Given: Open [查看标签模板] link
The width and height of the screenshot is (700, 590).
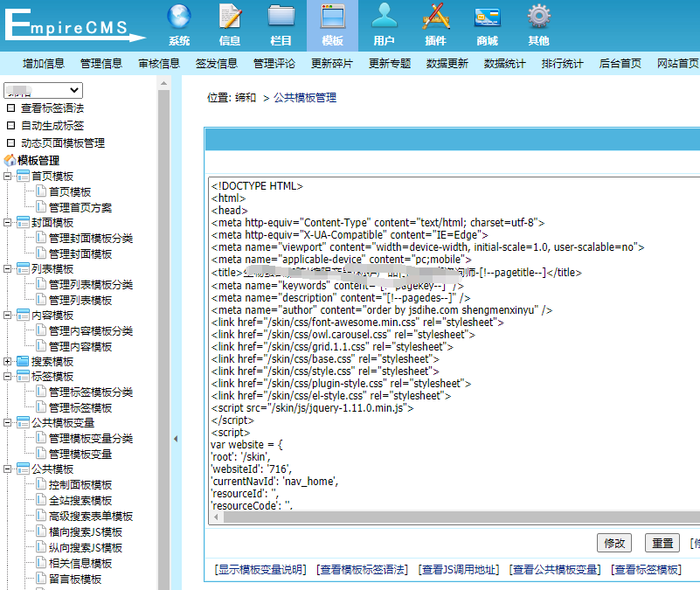Looking at the screenshot, I should [646, 569].
